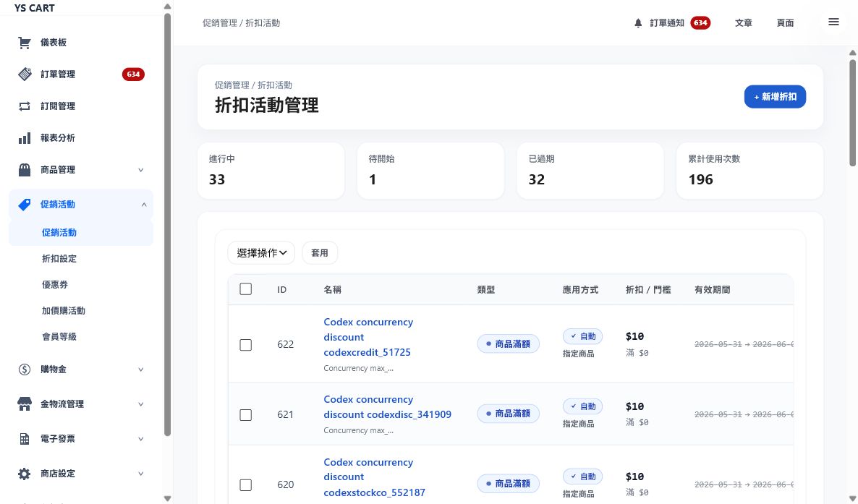Click the 商品滿額 tag in row 621
Screen dimensions: 858x504
click(509, 414)
